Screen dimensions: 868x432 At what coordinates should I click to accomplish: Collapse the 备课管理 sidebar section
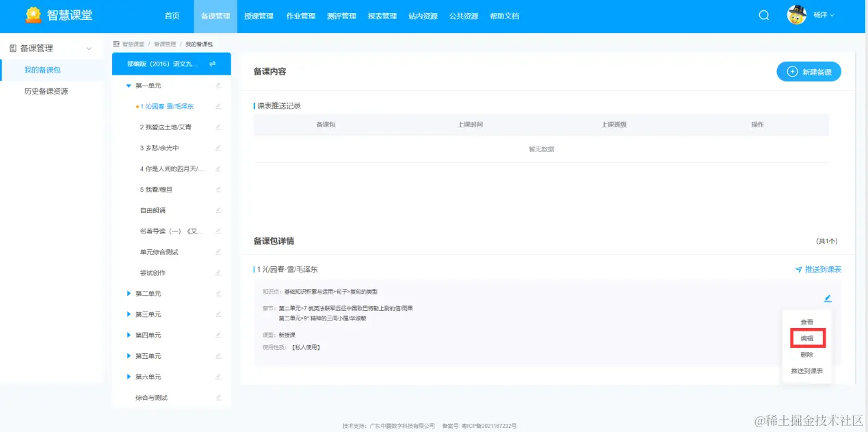pos(88,48)
